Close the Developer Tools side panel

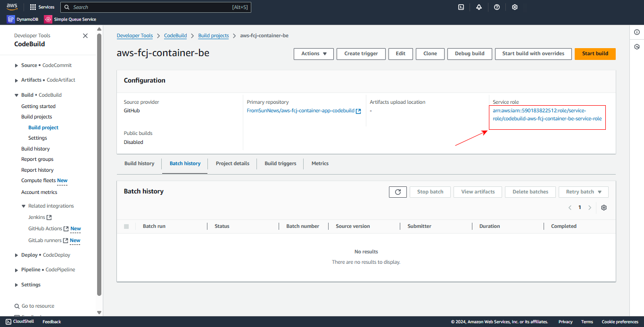[x=85, y=36]
